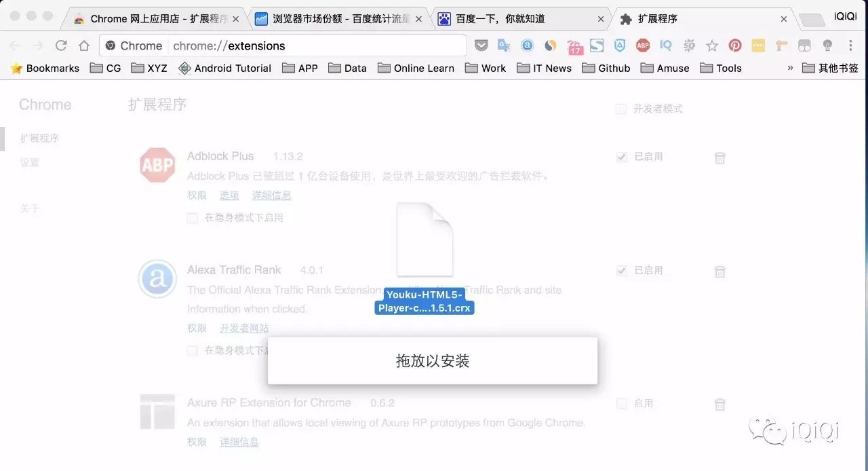Open the Amuse bookmarks folder
This screenshot has height=471, width=868.
coord(665,68)
